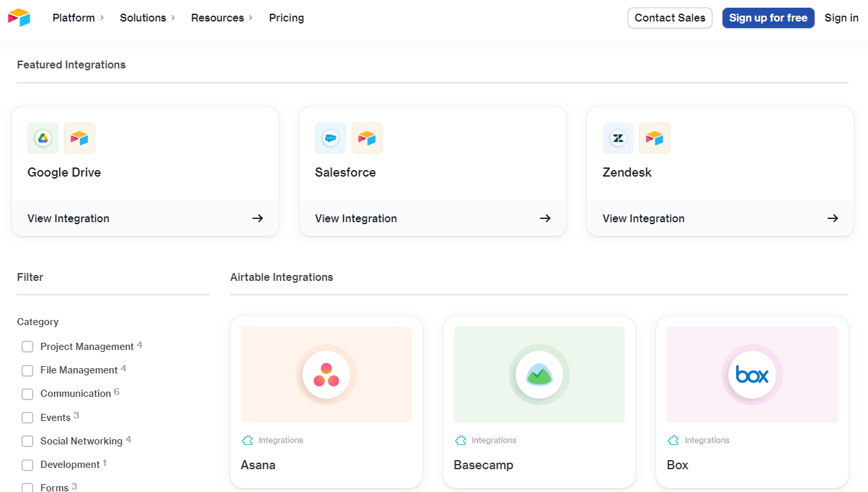Click the Airtable Integrations heading
The height and width of the screenshot is (492, 868).
tap(282, 277)
